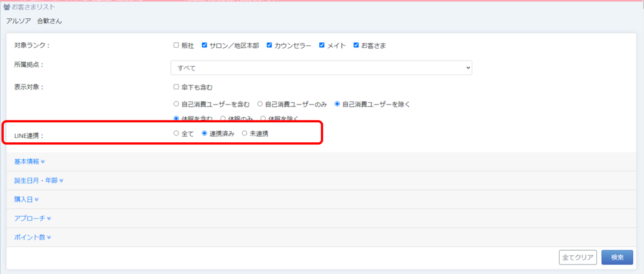
Task: Show the ポイント数 filter section
Action: (32, 237)
